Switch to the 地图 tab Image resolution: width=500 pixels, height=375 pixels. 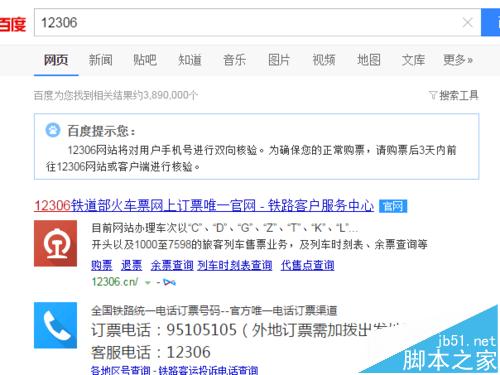[x=369, y=60]
